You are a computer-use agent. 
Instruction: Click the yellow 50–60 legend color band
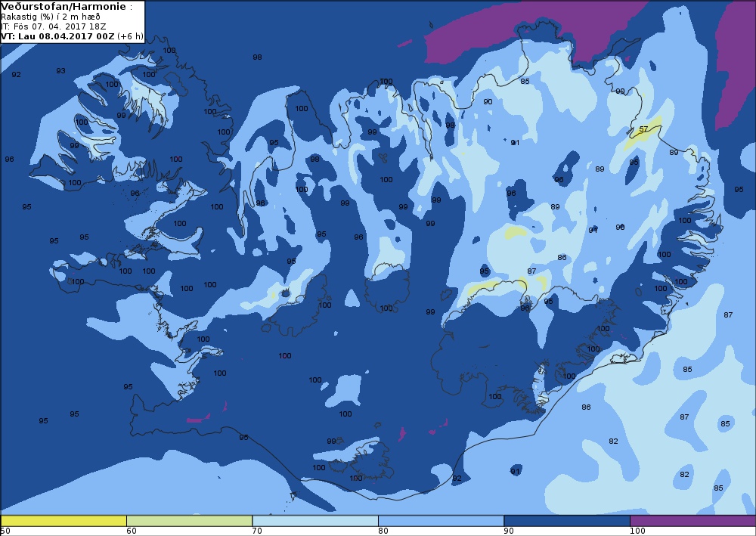click(64, 521)
